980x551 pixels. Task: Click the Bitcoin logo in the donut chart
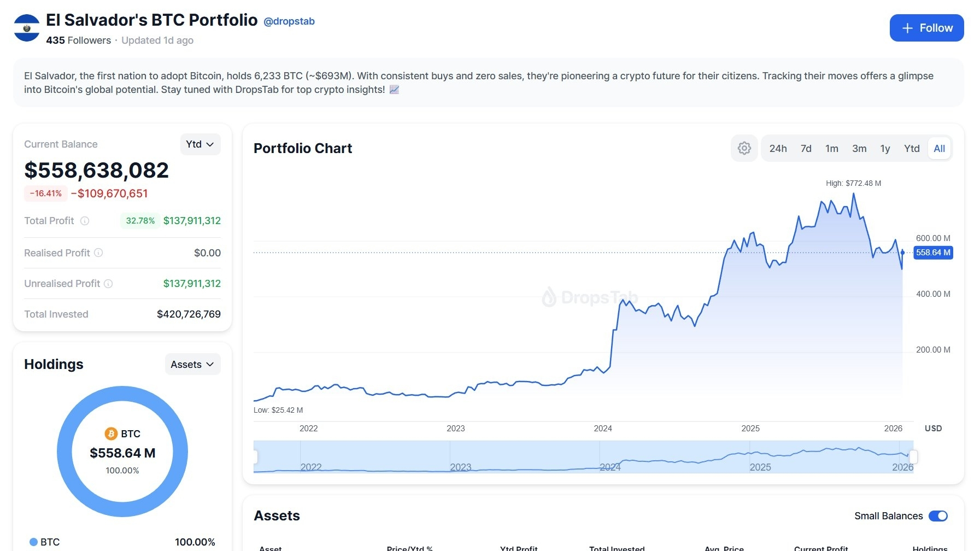[x=111, y=433]
